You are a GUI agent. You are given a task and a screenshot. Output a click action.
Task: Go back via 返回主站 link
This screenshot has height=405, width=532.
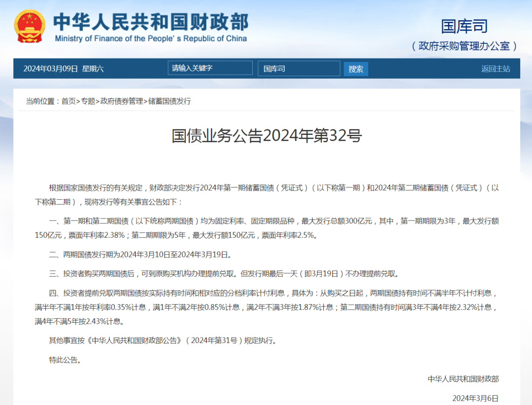pos(496,69)
